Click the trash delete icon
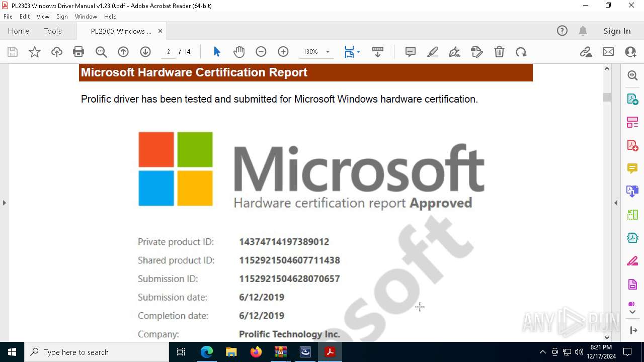This screenshot has width=644, height=362. [499, 52]
